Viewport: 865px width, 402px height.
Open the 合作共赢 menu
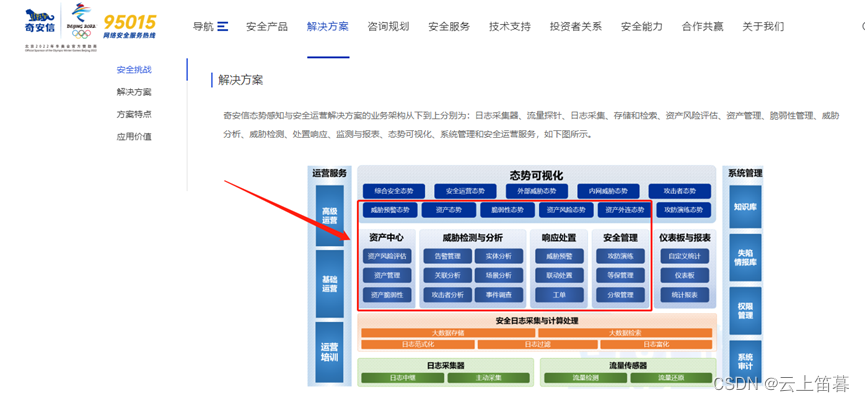click(x=702, y=26)
